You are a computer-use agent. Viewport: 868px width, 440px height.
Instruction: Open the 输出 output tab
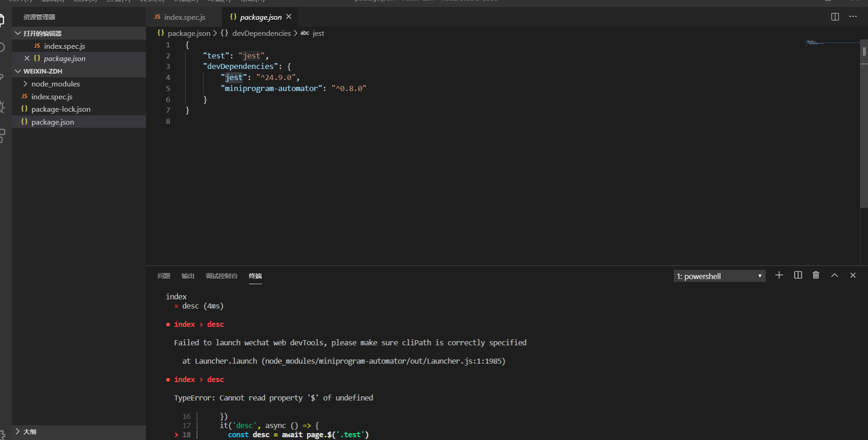188,276
